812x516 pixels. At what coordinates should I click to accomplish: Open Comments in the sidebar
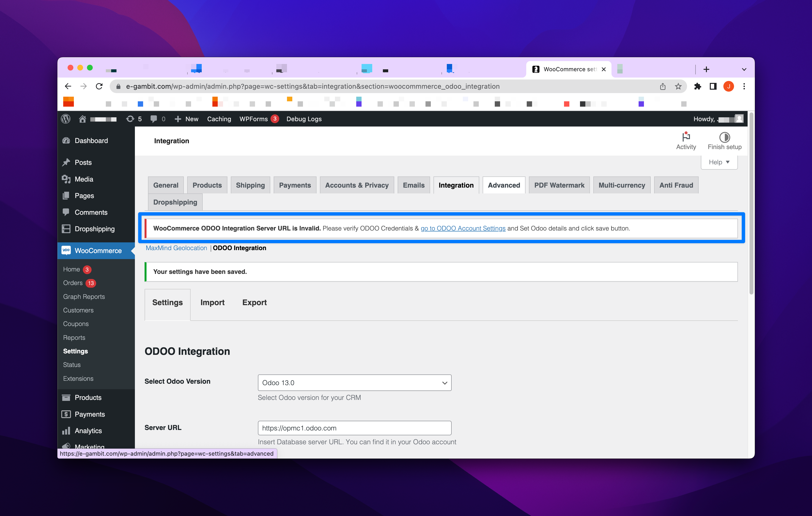[91, 212]
